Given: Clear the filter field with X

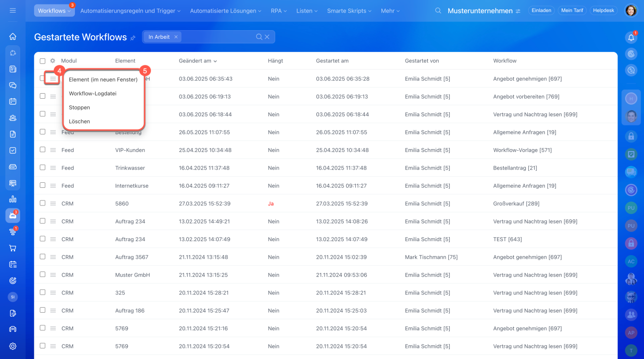Looking at the screenshot, I should tap(267, 37).
